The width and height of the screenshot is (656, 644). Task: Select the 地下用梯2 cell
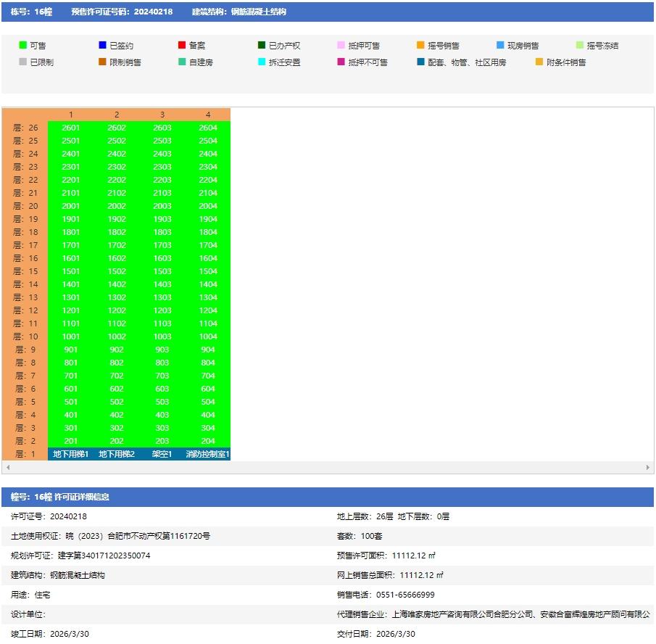pos(117,454)
